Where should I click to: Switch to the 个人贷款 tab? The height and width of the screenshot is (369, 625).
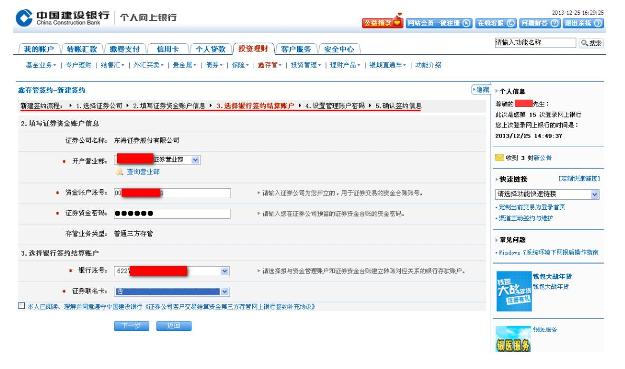point(211,49)
